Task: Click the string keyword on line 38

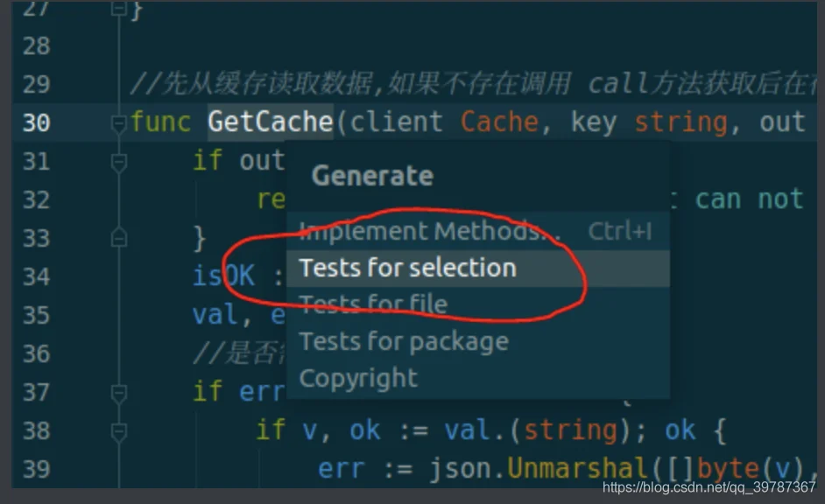Action: click(x=570, y=431)
